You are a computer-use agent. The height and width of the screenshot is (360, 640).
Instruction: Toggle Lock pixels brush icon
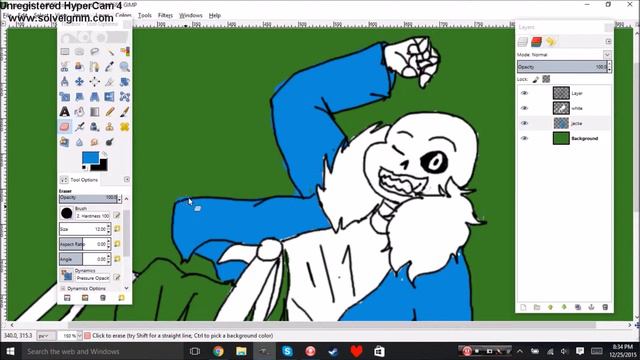[x=536, y=79]
